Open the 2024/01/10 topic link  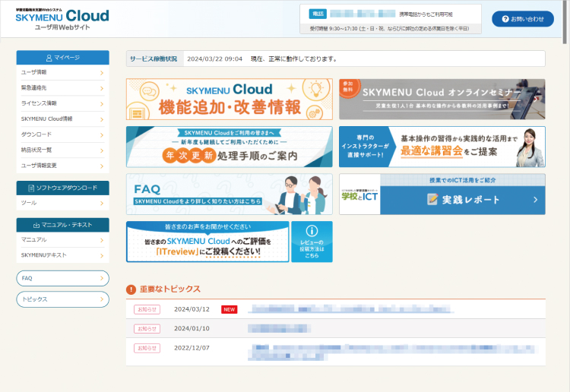point(279,329)
